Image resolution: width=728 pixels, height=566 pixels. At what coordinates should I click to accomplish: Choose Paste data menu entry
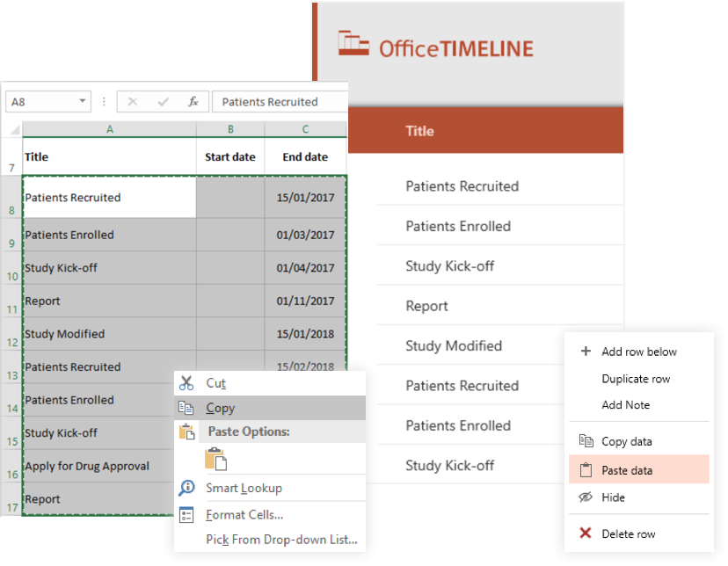[639, 469]
